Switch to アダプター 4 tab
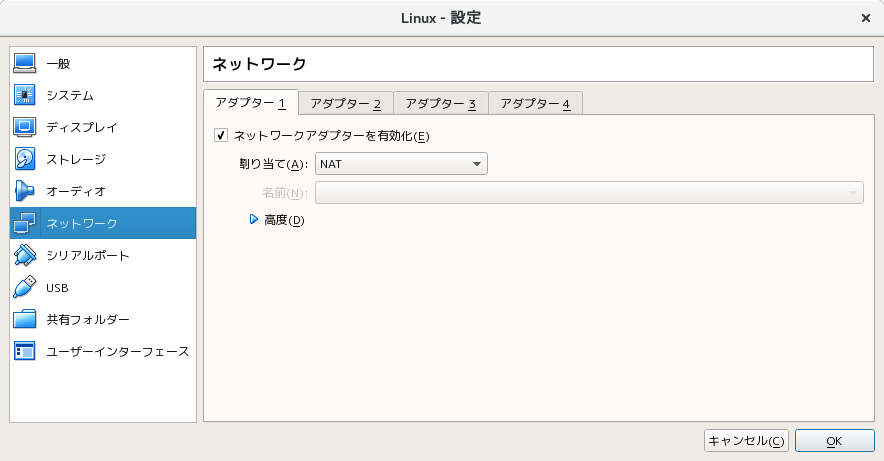 point(536,104)
